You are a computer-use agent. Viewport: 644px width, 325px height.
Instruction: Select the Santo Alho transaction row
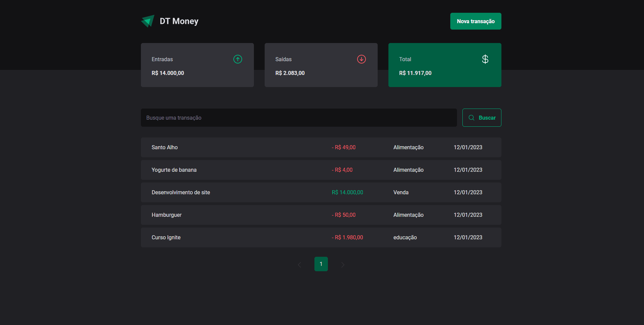(165, 148)
